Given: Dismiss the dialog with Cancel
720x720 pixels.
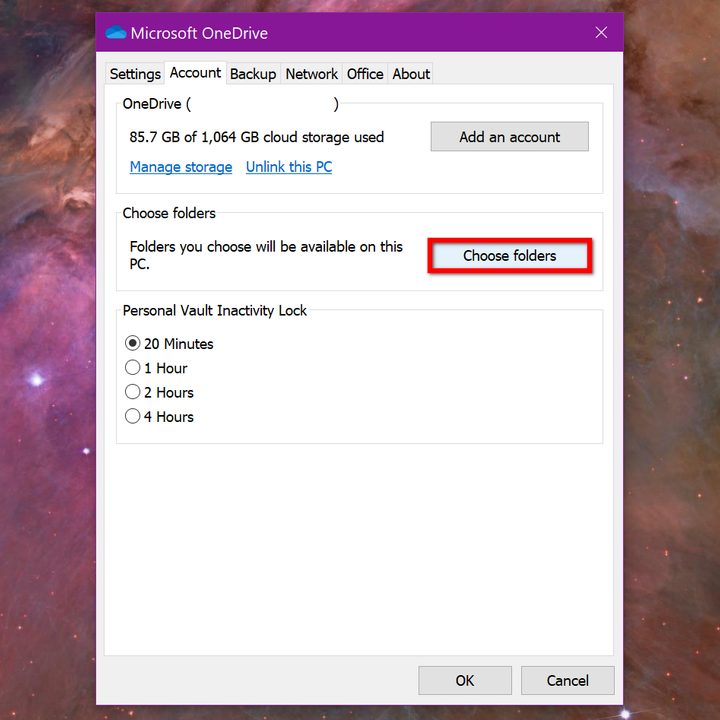Looking at the screenshot, I should (x=568, y=681).
